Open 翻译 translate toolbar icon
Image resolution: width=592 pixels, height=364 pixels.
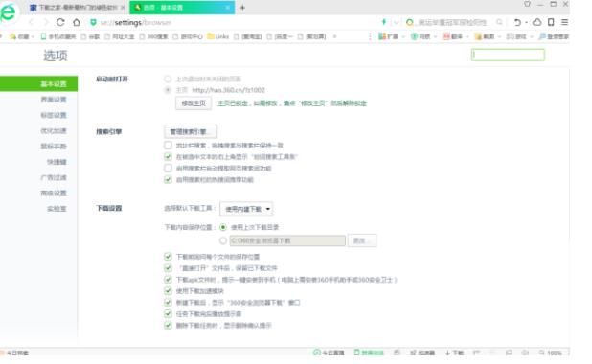click(x=452, y=36)
